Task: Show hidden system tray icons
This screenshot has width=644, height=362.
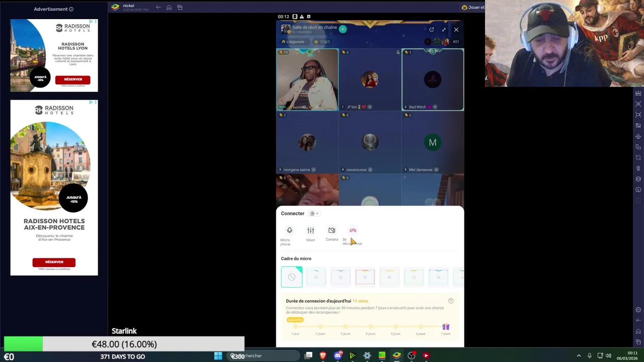Action: pos(579,355)
